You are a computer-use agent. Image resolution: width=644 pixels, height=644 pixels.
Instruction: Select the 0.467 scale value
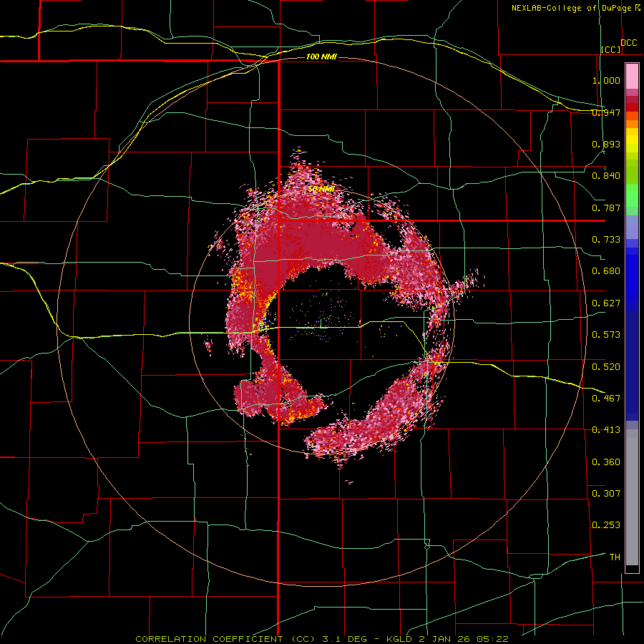(606, 398)
